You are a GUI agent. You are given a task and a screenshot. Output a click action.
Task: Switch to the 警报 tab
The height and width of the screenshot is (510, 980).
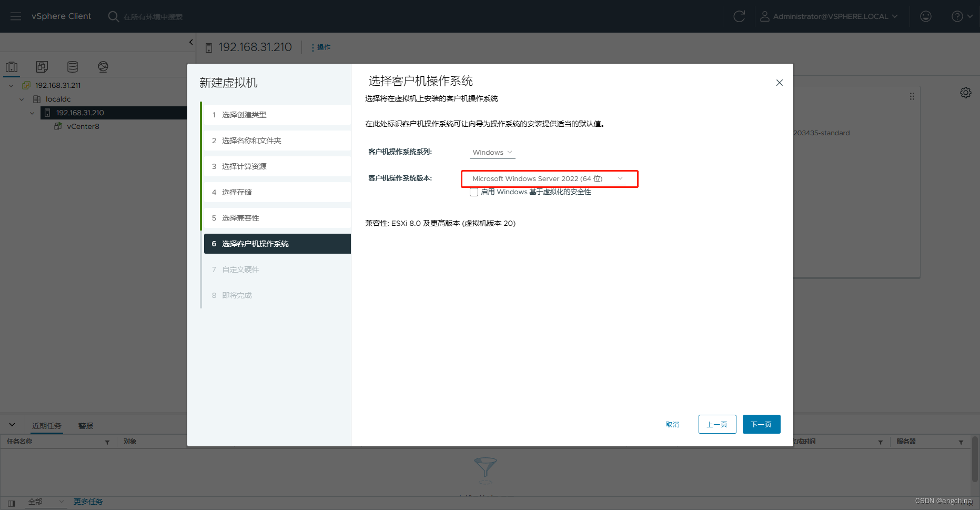coord(85,425)
